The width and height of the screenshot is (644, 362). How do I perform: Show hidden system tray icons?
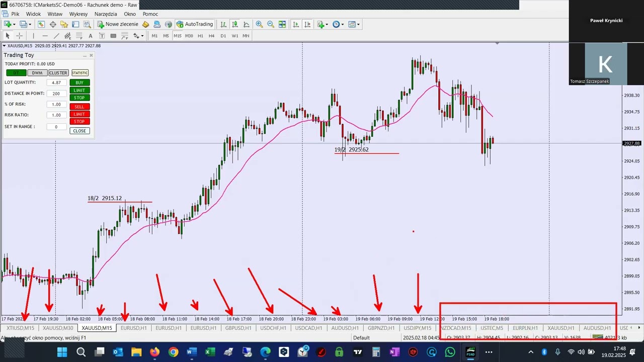531,352
